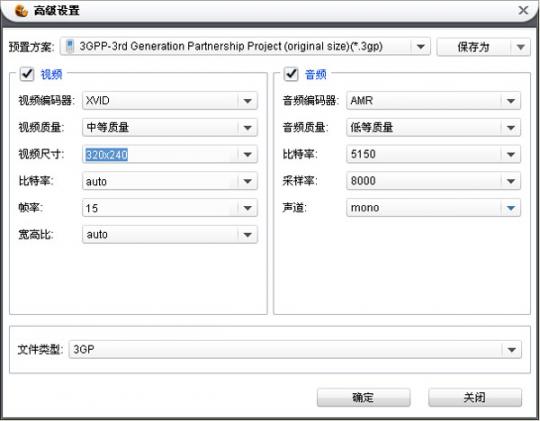Click the 音频 group label

tap(315, 74)
